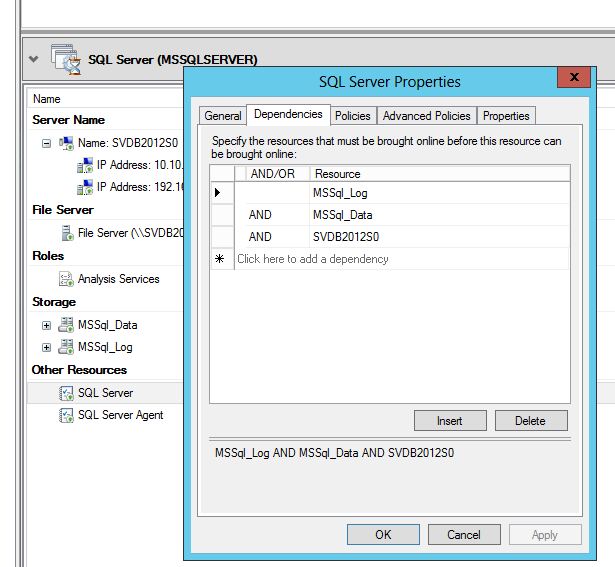Open the Properties tab in dialog

coord(506,116)
